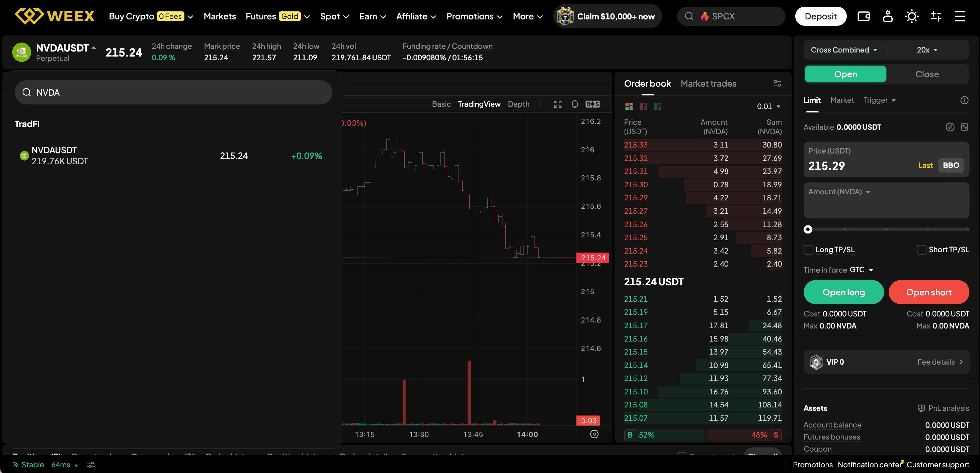Expand the Buy Crypto menu
This screenshot has height=473, width=980.
[151, 16]
